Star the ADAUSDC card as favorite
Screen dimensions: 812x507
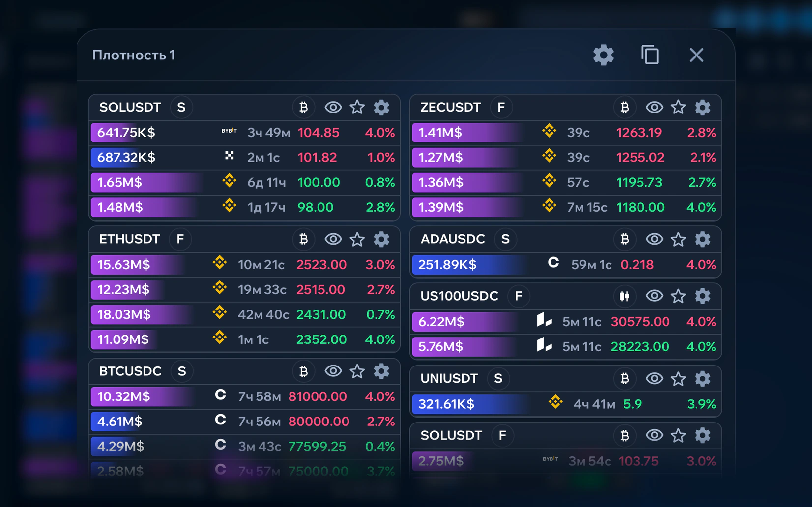pyautogui.click(x=678, y=239)
